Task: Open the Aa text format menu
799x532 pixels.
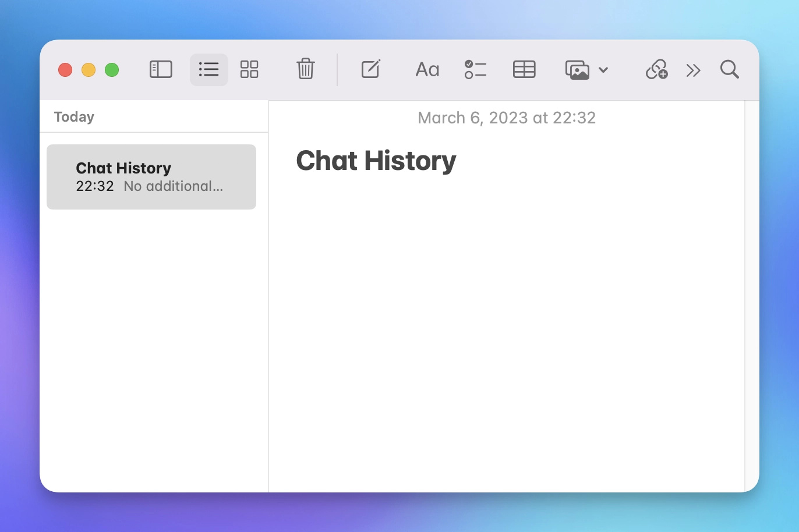Action: coord(427,70)
